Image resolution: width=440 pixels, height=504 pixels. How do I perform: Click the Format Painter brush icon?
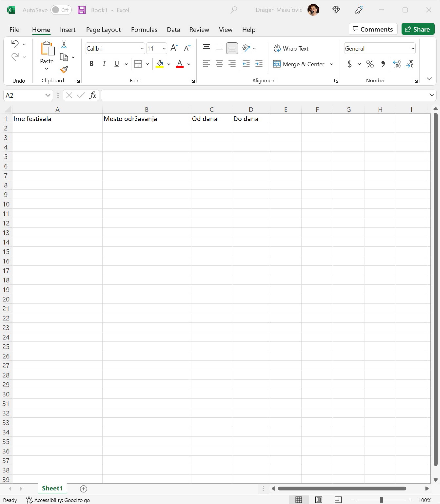(64, 70)
